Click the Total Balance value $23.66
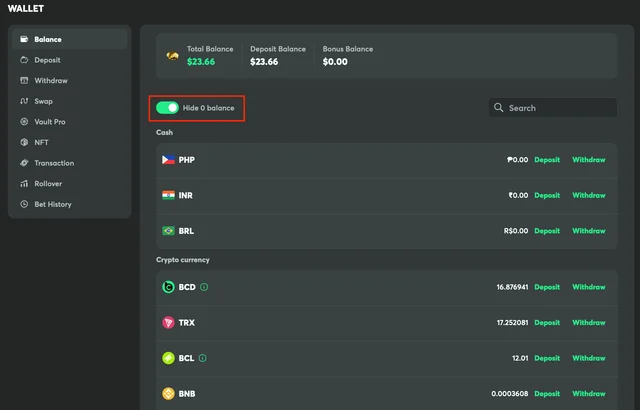The height and width of the screenshot is (410, 640). [x=201, y=62]
